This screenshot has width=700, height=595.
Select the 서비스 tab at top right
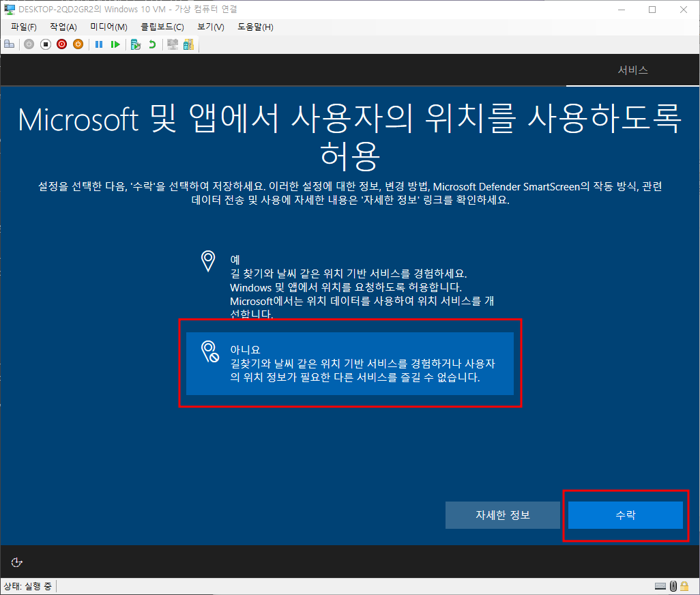tap(632, 70)
